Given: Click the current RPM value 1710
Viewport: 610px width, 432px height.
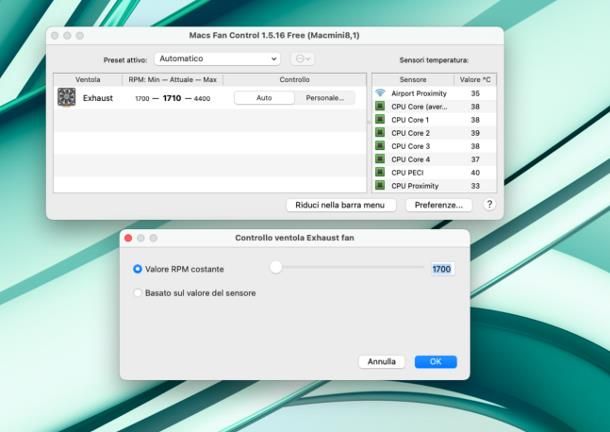Looking at the screenshot, I should (x=172, y=98).
